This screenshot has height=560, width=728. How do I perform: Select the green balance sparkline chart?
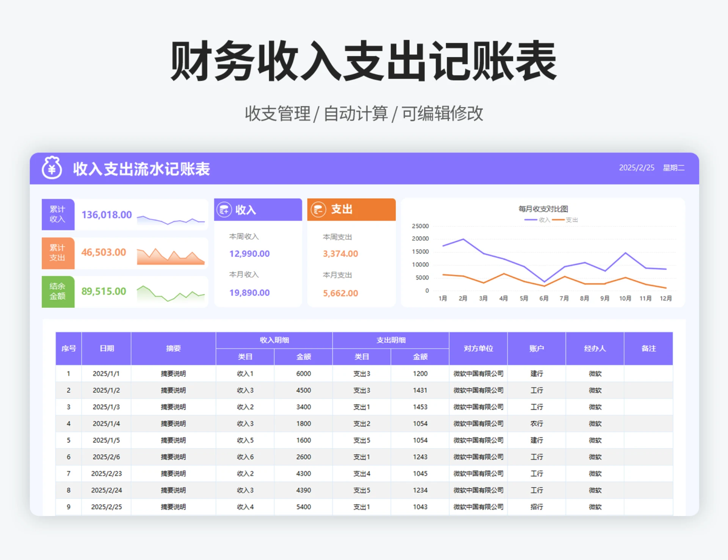(x=170, y=293)
